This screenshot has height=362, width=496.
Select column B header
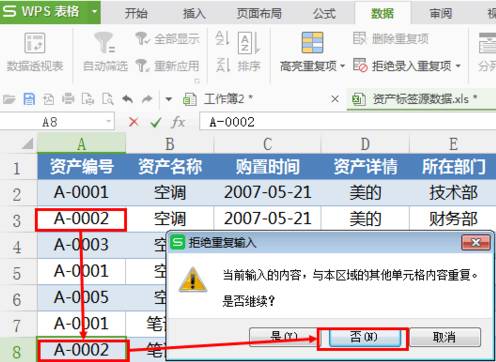point(170,144)
